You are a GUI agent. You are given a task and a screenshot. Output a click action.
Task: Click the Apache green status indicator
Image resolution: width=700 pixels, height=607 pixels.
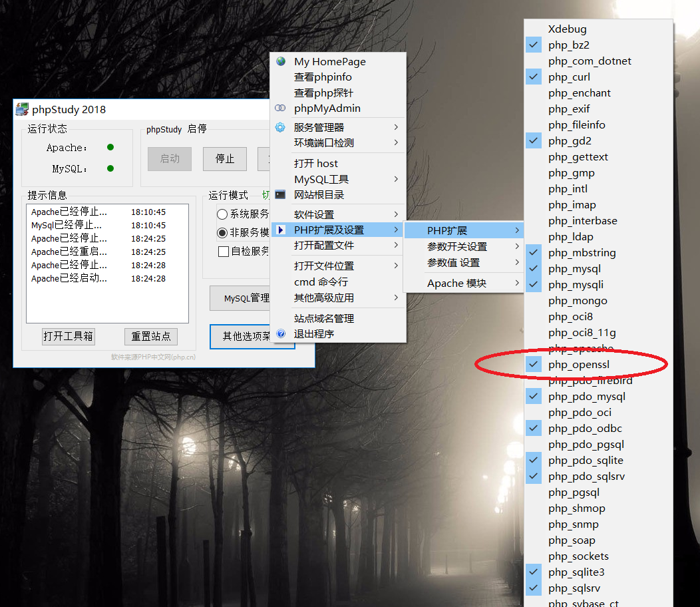click(110, 147)
